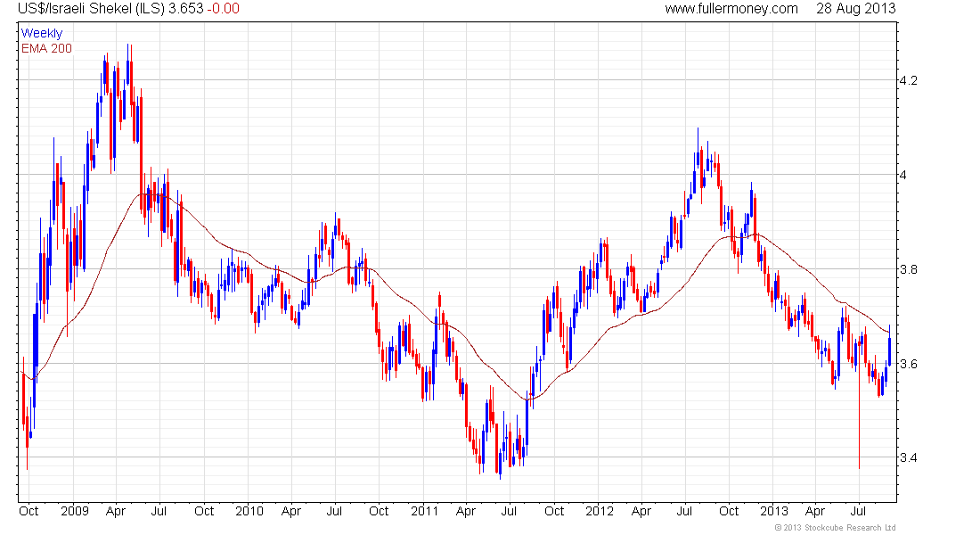Click the Apr label just after 2013
The height and width of the screenshot is (535, 980).
click(x=815, y=511)
